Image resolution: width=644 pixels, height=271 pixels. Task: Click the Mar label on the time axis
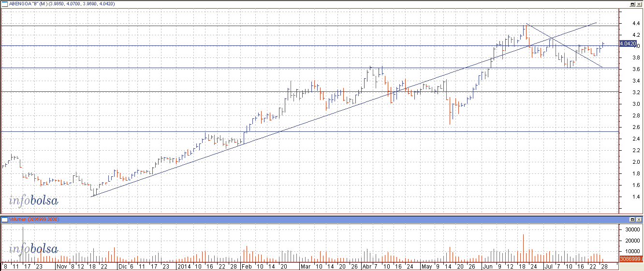tap(305, 266)
